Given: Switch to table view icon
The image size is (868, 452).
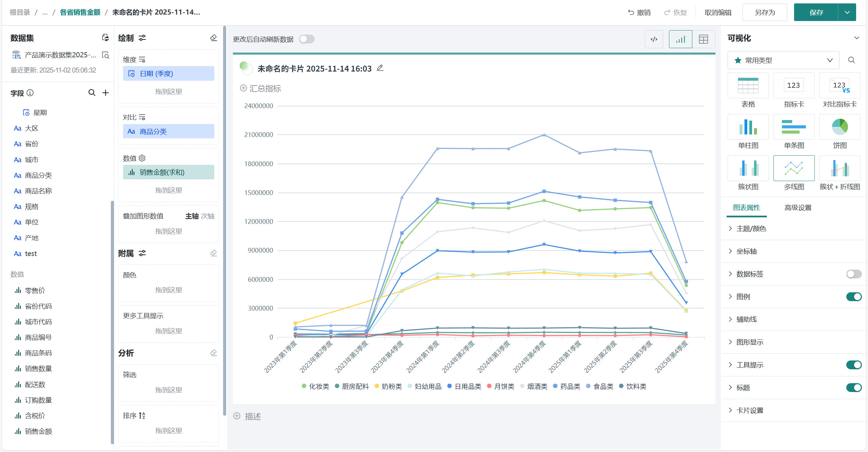Looking at the screenshot, I should coord(704,39).
